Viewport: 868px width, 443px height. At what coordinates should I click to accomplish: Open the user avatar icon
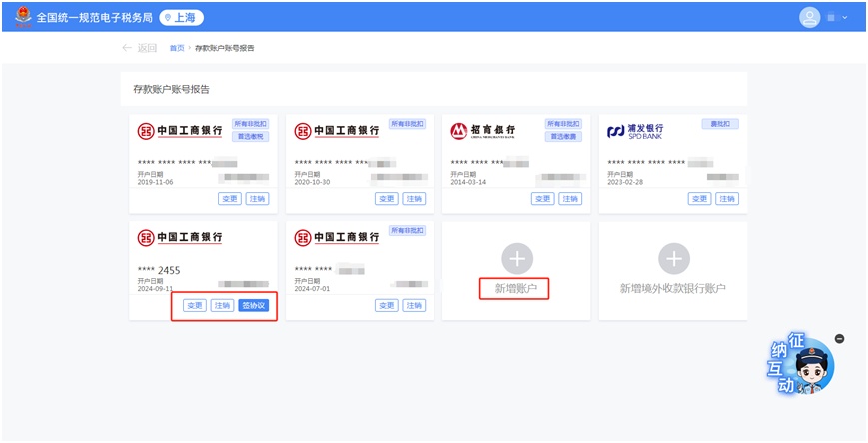pos(809,17)
